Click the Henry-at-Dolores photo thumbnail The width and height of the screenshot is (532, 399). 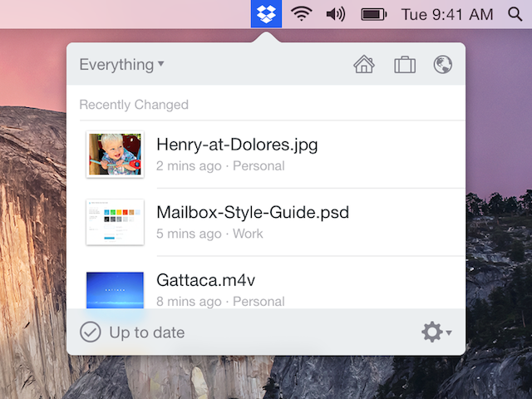pyautogui.click(x=115, y=155)
